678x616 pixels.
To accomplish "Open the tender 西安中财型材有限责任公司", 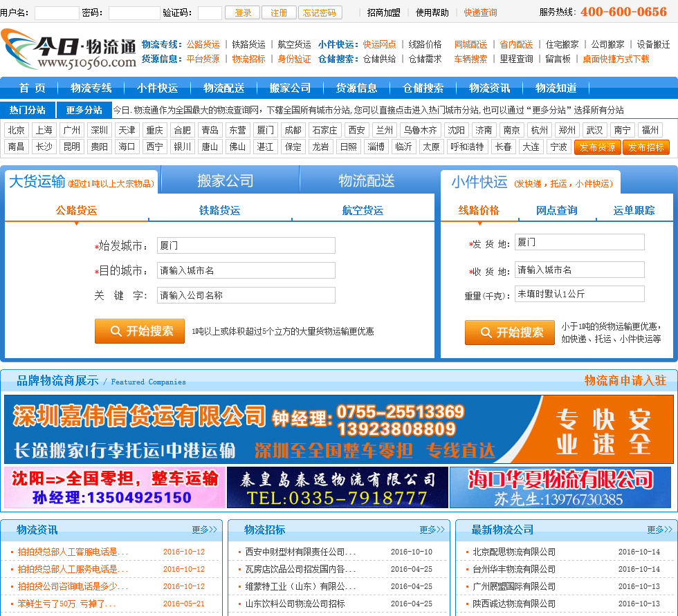I will [300, 552].
